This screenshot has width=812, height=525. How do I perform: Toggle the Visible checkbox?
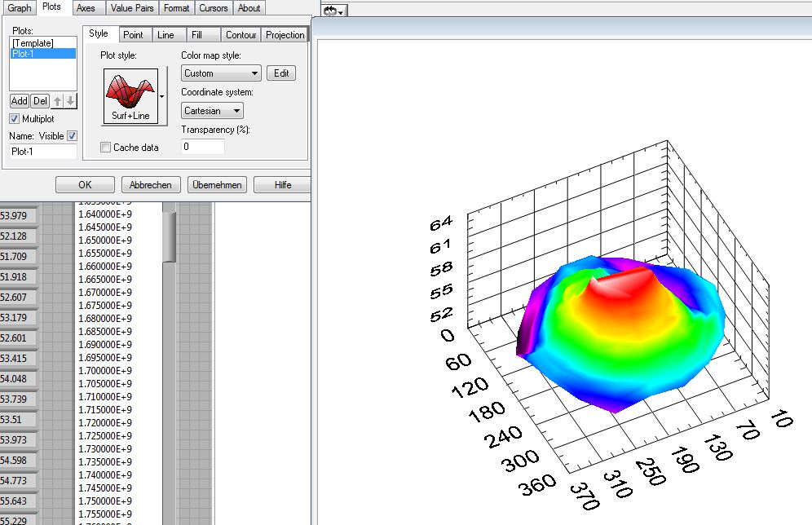coord(72,135)
